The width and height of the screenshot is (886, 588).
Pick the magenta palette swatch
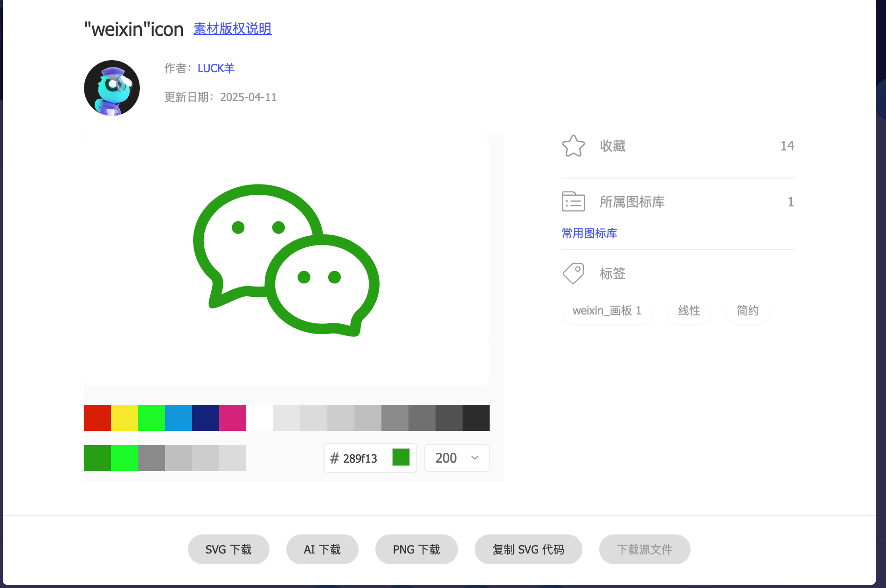(233, 418)
